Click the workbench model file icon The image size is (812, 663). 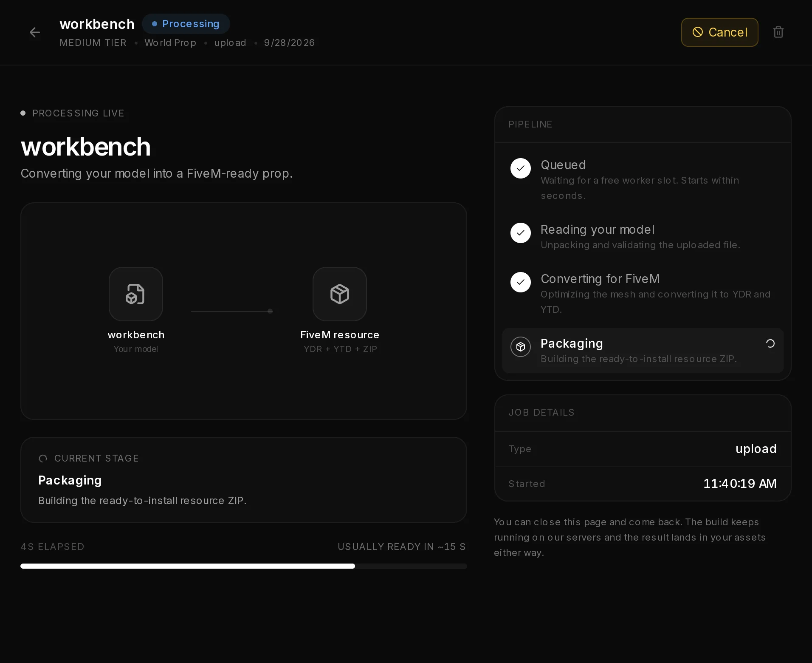tap(135, 294)
